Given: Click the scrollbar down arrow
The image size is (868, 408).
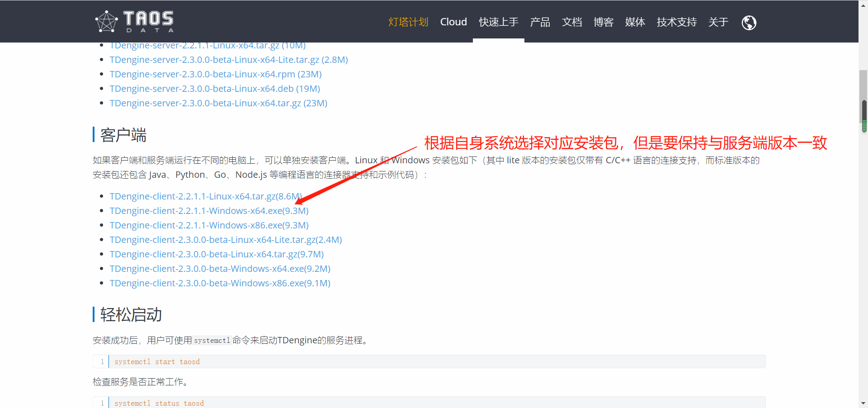Looking at the screenshot, I should [863, 403].
